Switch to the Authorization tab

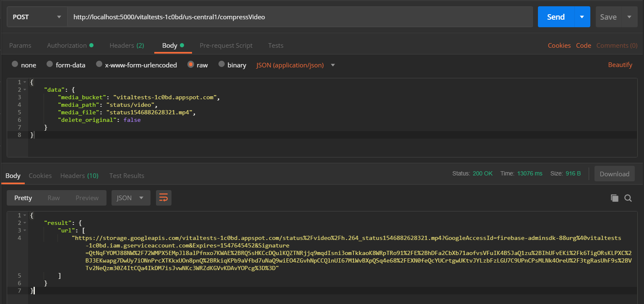pos(70,45)
